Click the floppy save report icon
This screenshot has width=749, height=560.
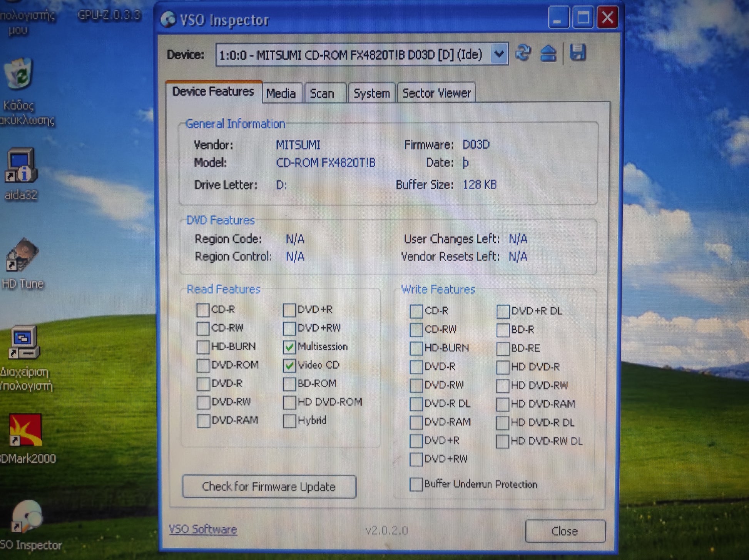(x=577, y=52)
